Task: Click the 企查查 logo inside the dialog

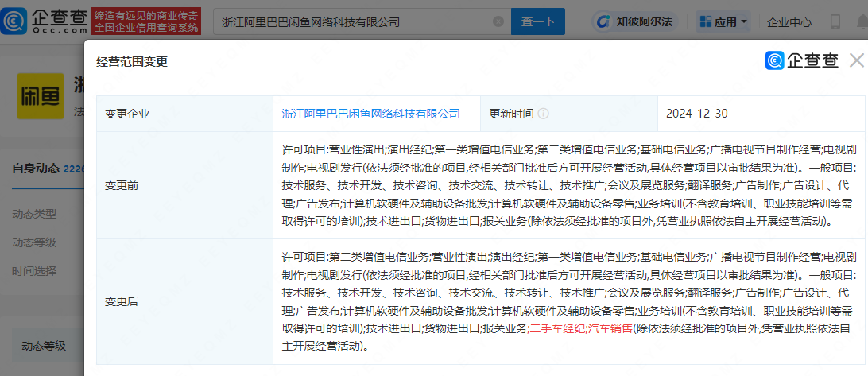Action: point(802,60)
